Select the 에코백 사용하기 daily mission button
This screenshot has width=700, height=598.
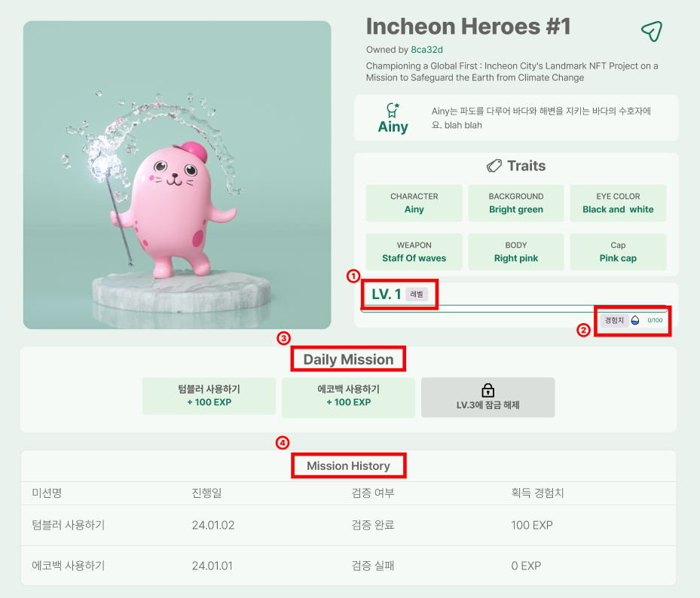348,396
